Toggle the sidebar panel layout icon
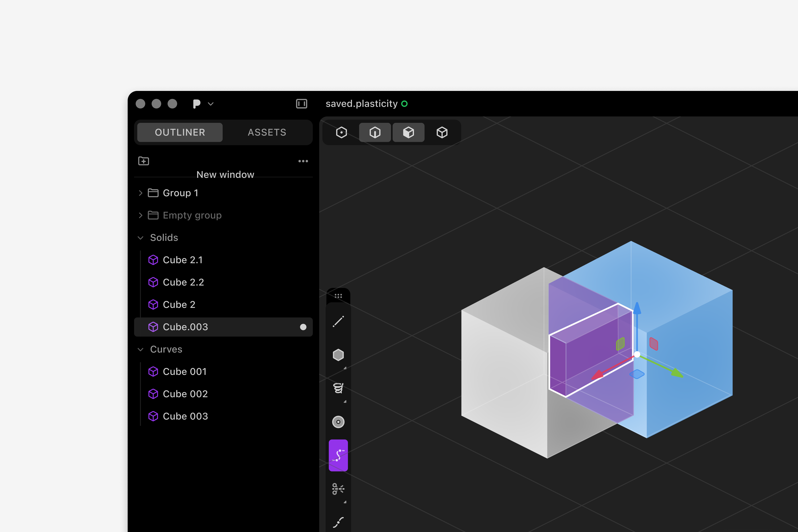798x532 pixels. point(301,103)
